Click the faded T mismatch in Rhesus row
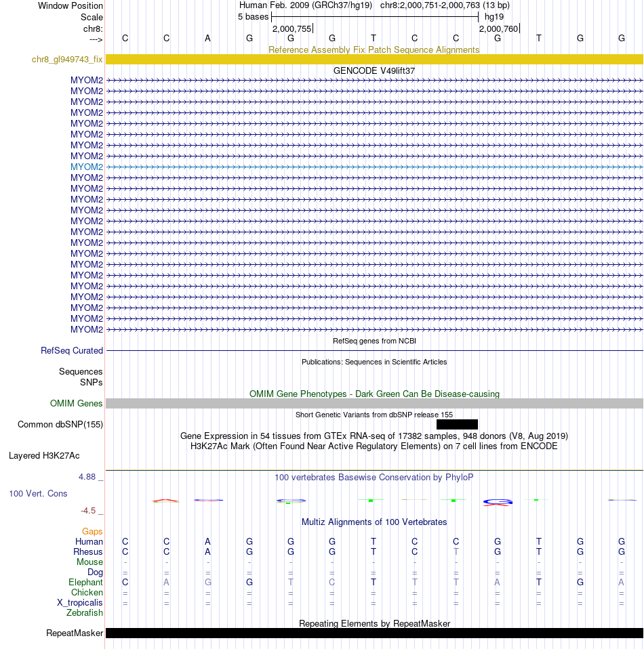This screenshot has width=644, height=649. [456, 551]
